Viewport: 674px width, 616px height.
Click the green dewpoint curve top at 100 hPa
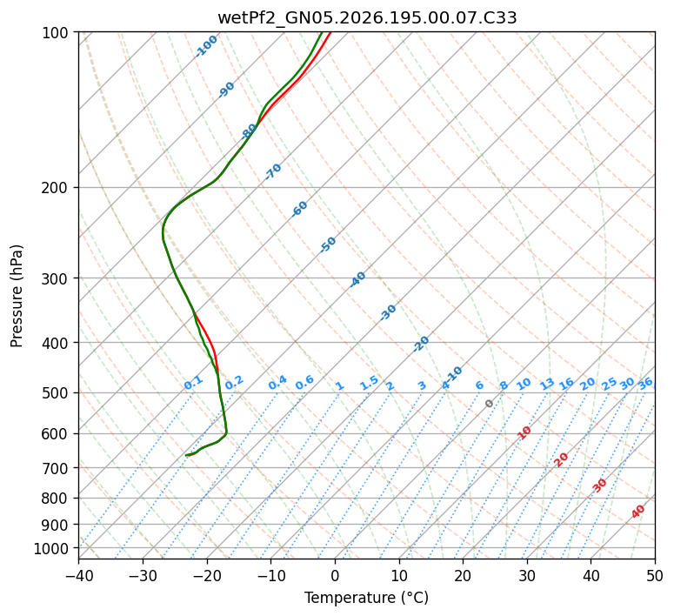click(x=322, y=33)
